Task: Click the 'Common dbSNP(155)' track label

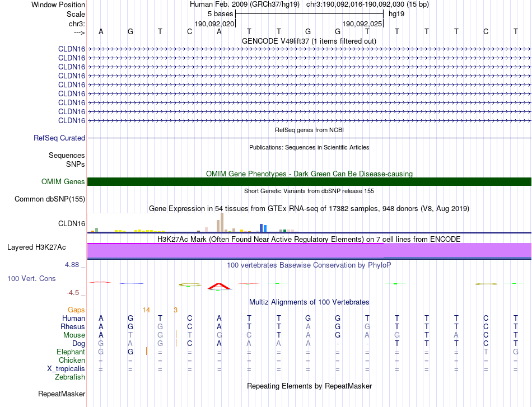Action: (x=50, y=199)
